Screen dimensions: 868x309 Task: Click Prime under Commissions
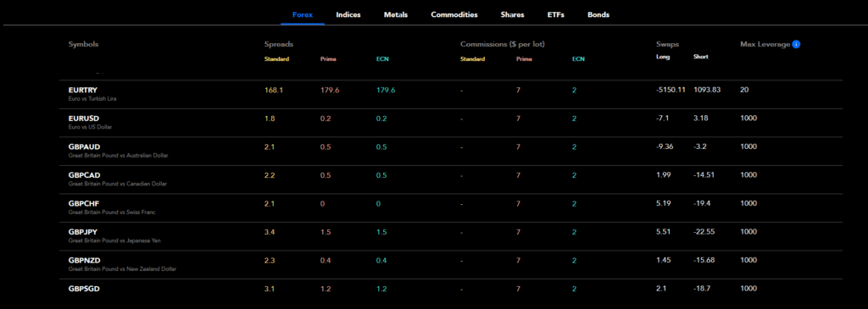coord(524,59)
